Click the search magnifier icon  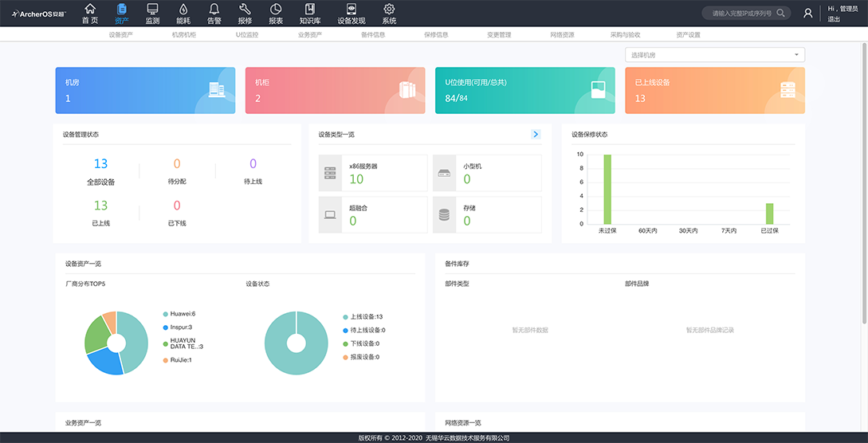tap(780, 13)
